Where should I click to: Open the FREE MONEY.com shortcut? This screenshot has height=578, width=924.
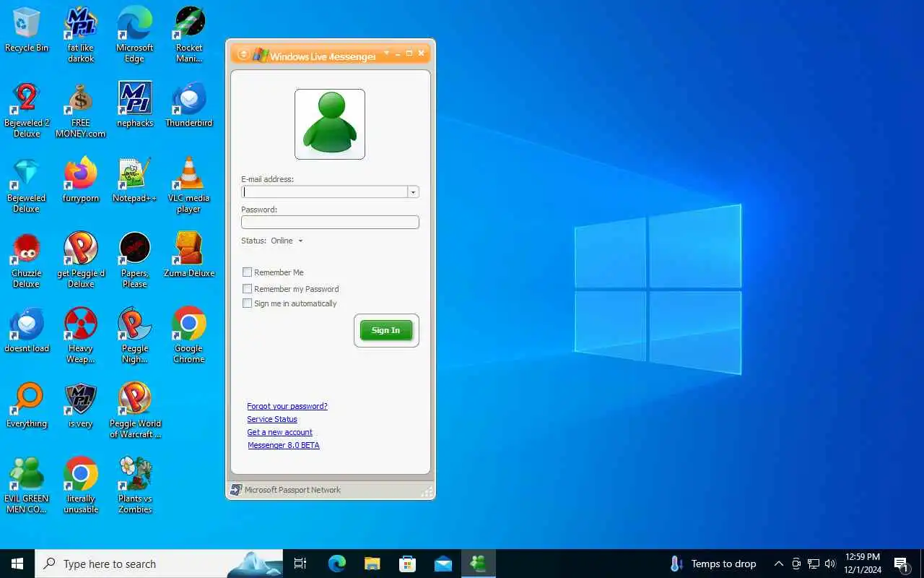[x=81, y=110]
